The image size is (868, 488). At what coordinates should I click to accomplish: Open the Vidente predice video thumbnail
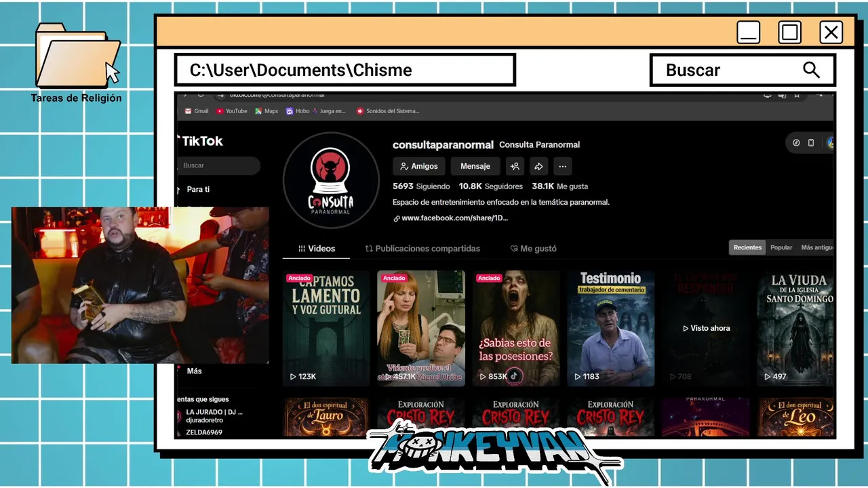421,329
